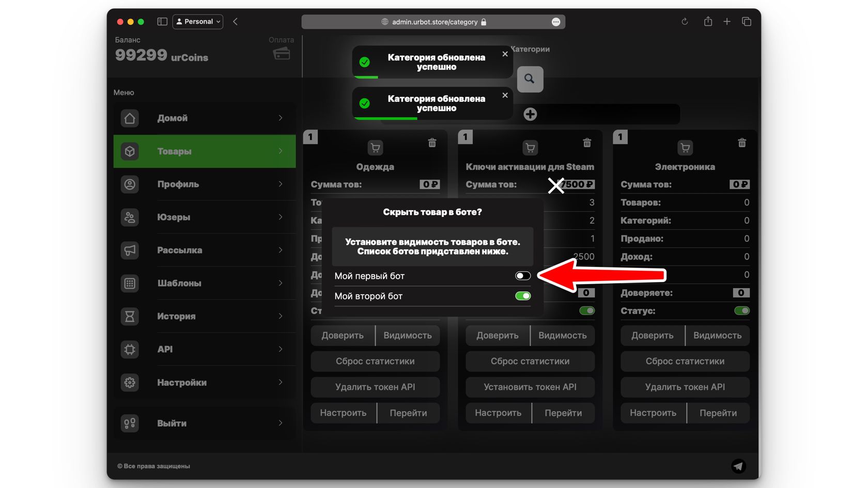Click Сброс статистики on Электроника card
Viewport: 868px width, 488px height.
[x=685, y=361]
